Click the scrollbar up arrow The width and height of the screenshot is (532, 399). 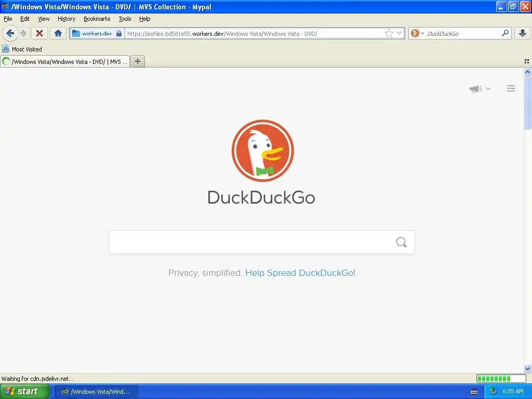pos(527,72)
